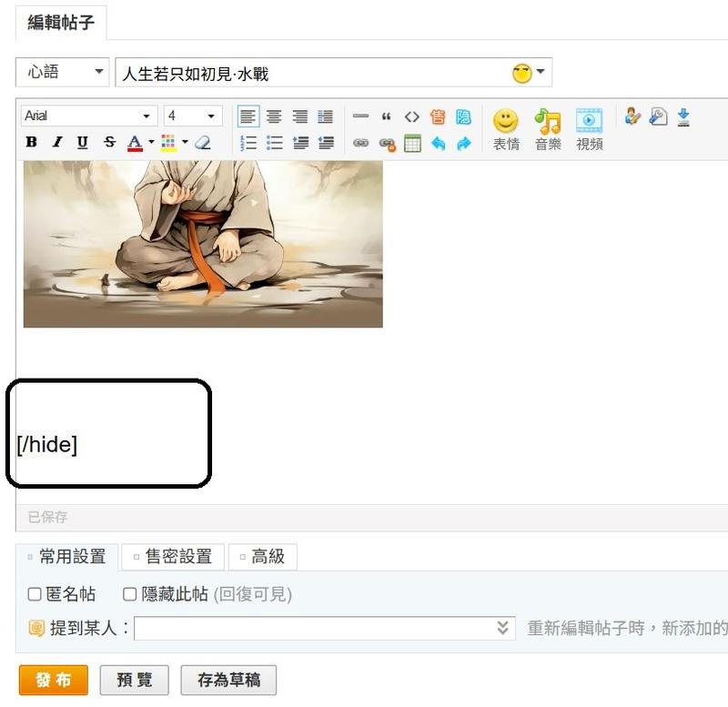
Task: Insert hyperlink chain icon
Action: 360,143
